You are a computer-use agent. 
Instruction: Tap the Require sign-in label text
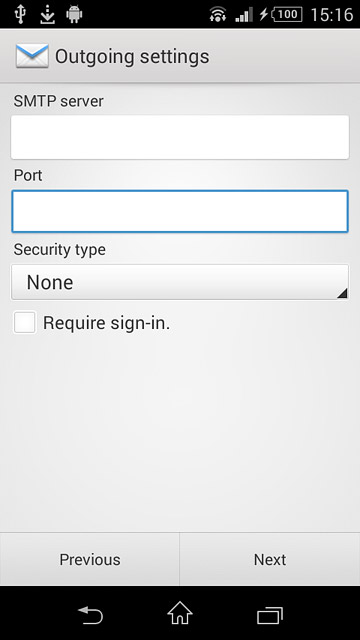(107, 323)
